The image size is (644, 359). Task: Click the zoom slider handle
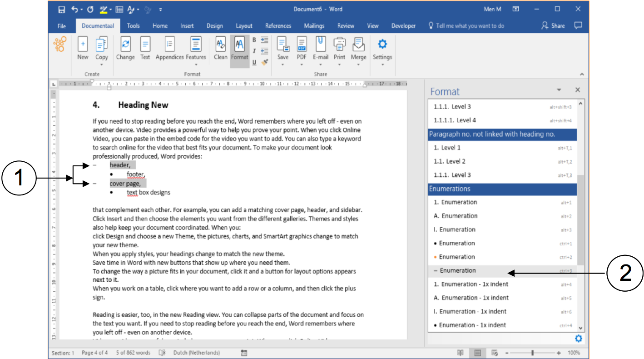coord(533,353)
